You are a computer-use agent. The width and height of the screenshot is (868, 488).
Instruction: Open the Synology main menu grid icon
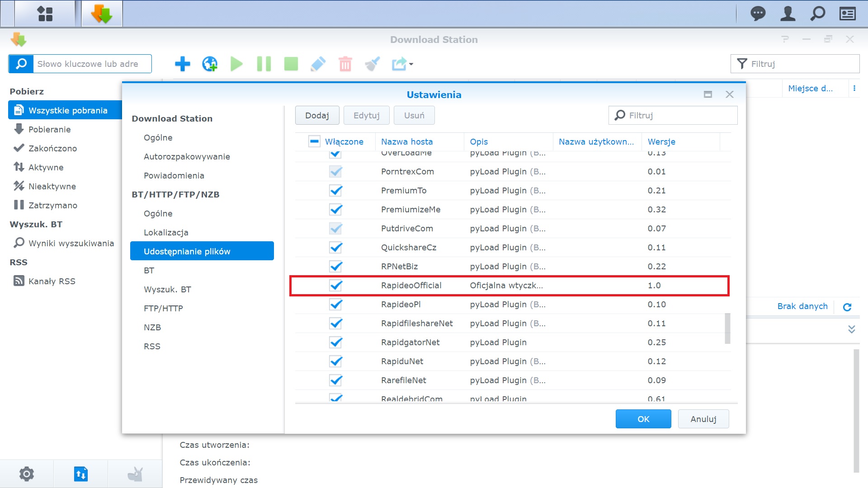point(45,14)
